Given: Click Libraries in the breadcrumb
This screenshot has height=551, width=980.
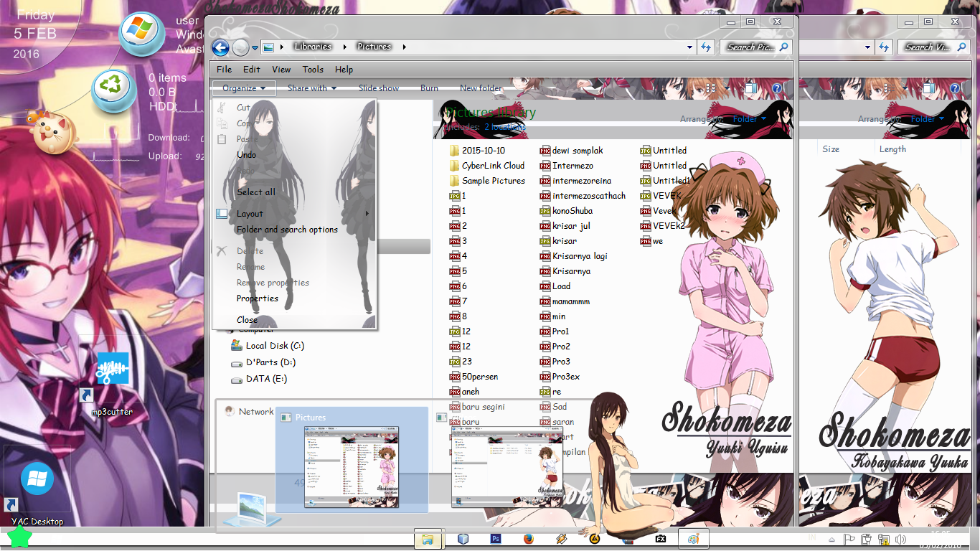Looking at the screenshot, I should click(312, 47).
